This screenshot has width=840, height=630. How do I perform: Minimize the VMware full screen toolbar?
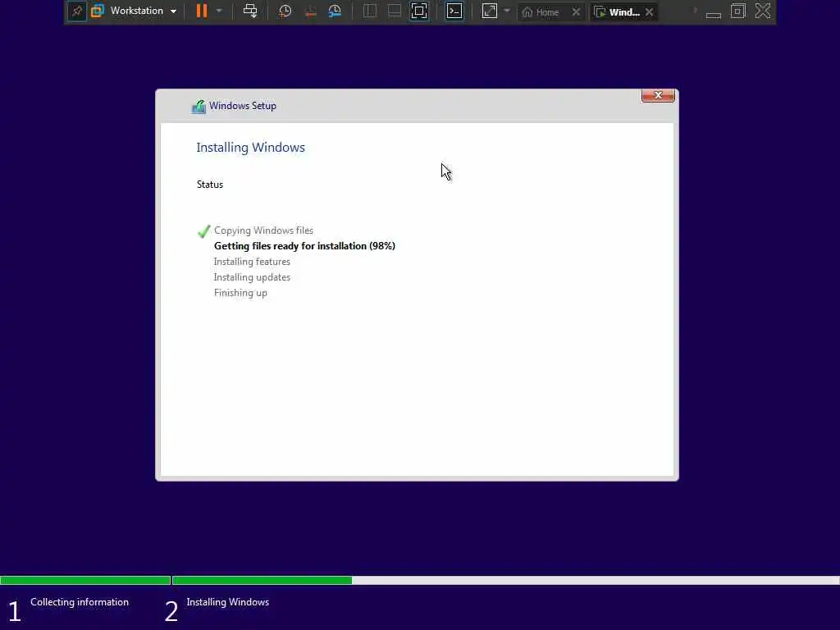713,13
